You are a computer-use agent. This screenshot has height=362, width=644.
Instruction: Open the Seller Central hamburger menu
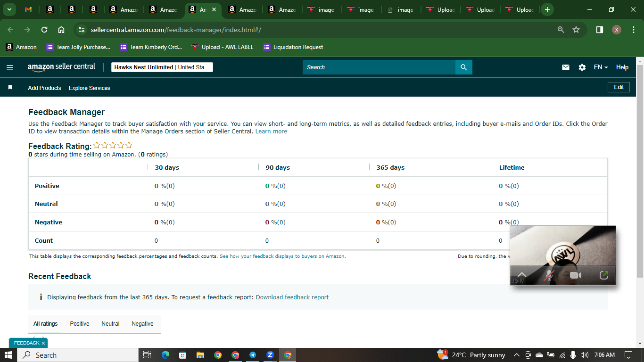coord(10,67)
